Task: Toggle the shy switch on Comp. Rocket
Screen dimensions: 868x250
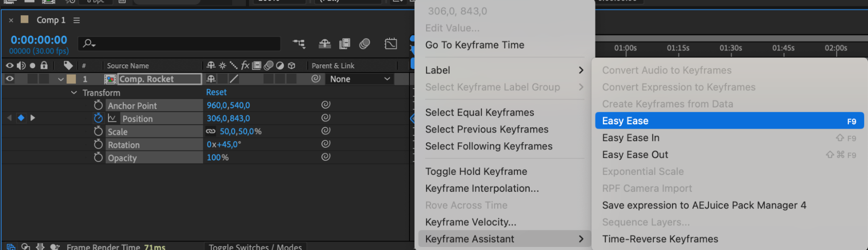Action: [211, 79]
